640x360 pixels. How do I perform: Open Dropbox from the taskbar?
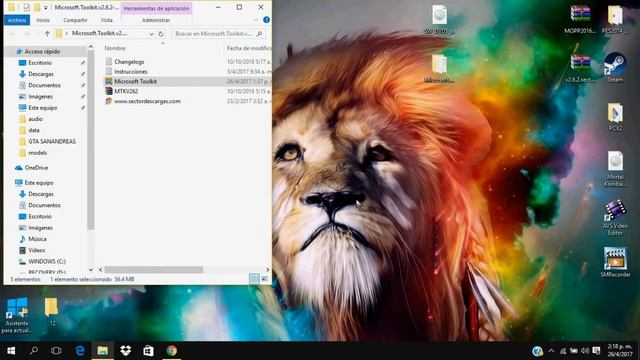click(125, 351)
